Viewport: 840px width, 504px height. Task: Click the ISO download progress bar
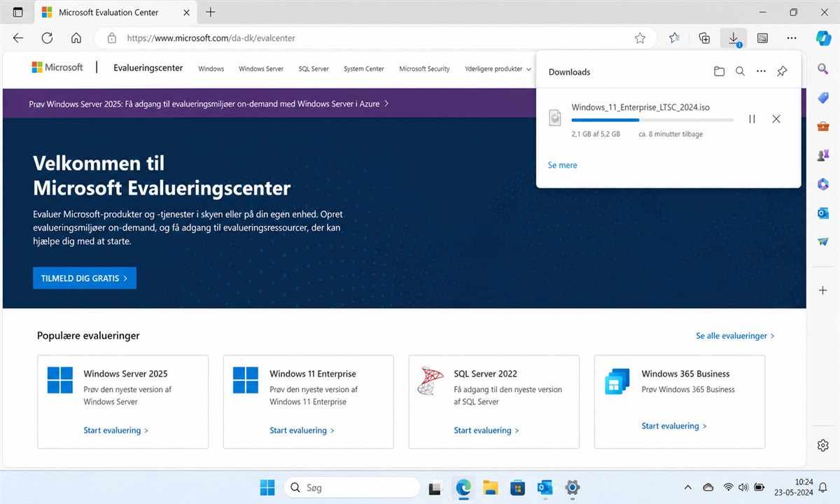point(652,120)
